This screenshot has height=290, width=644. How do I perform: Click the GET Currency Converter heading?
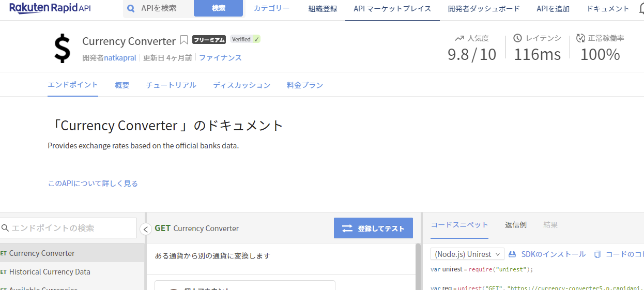(x=196, y=228)
